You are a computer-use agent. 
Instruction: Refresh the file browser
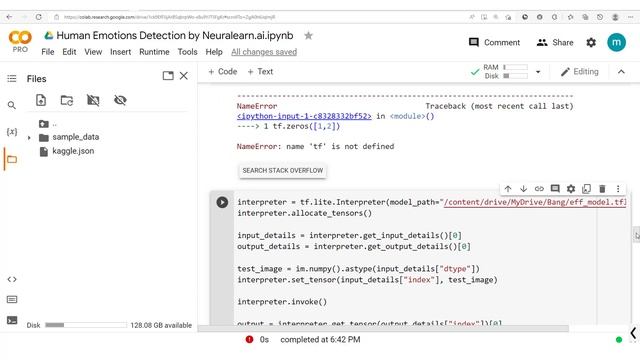(x=67, y=100)
